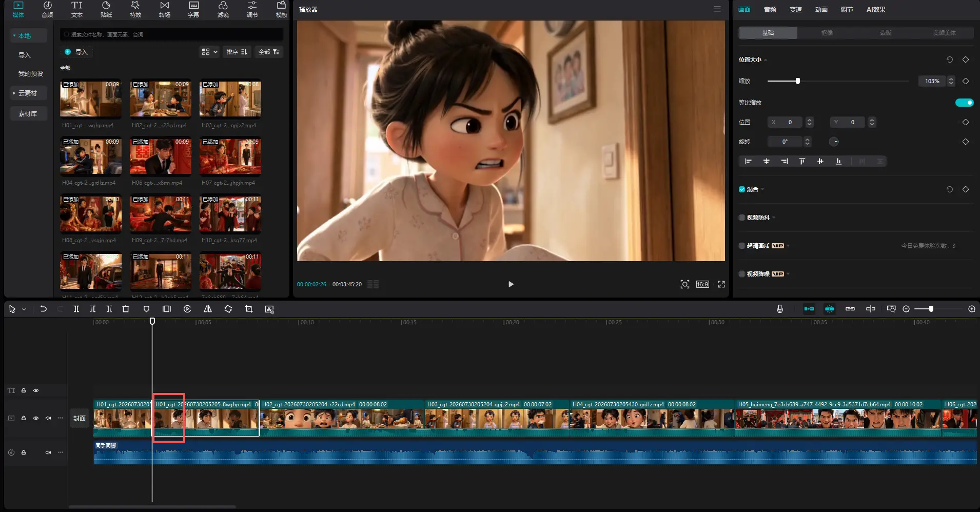Enable the 超清画质 checkbox
The width and height of the screenshot is (980, 512).
click(x=742, y=246)
